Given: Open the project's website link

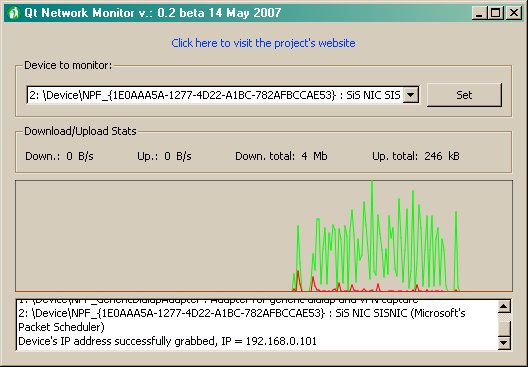Looking at the screenshot, I should coord(263,43).
